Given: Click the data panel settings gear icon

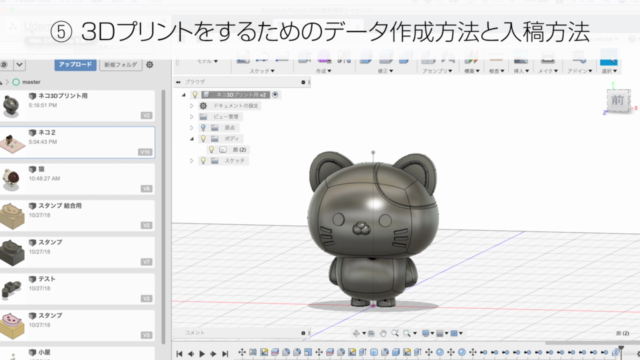Looking at the screenshot, I should pyautogui.click(x=150, y=64).
